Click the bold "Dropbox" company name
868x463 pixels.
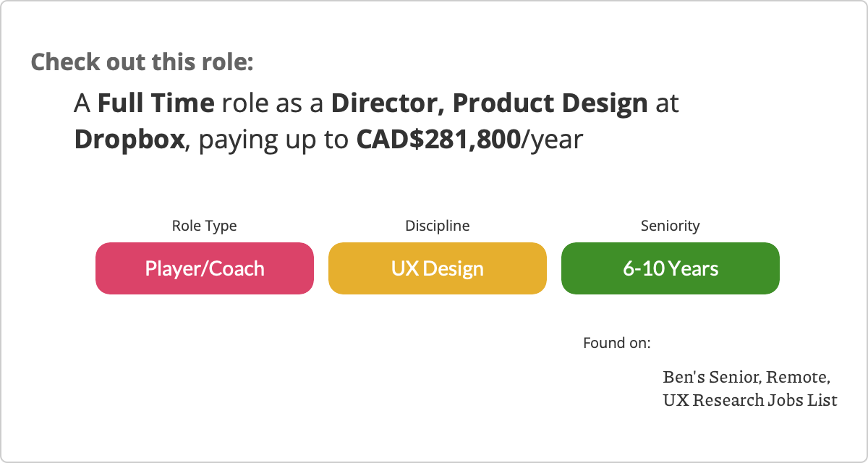129,139
